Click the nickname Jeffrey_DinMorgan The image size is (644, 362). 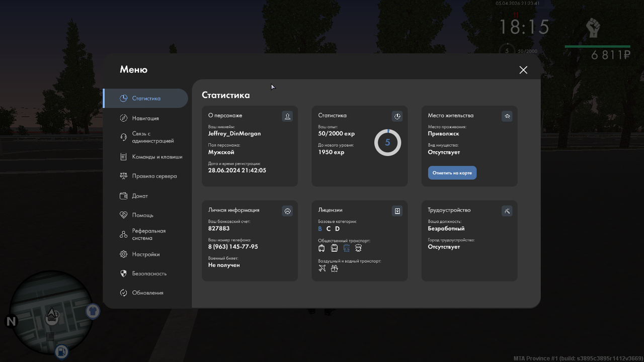pyautogui.click(x=234, y=134)
